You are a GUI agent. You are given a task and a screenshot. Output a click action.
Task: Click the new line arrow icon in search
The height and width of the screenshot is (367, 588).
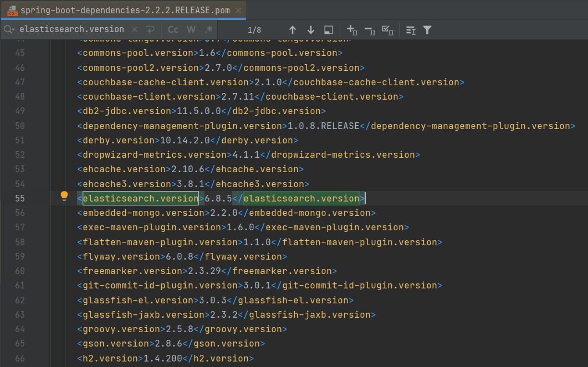(150, 29)
